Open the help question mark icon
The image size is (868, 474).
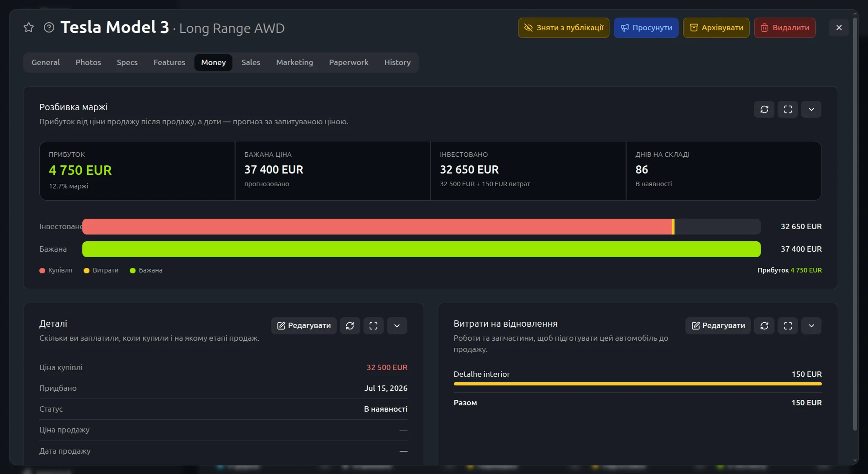(x=49, y=28)
